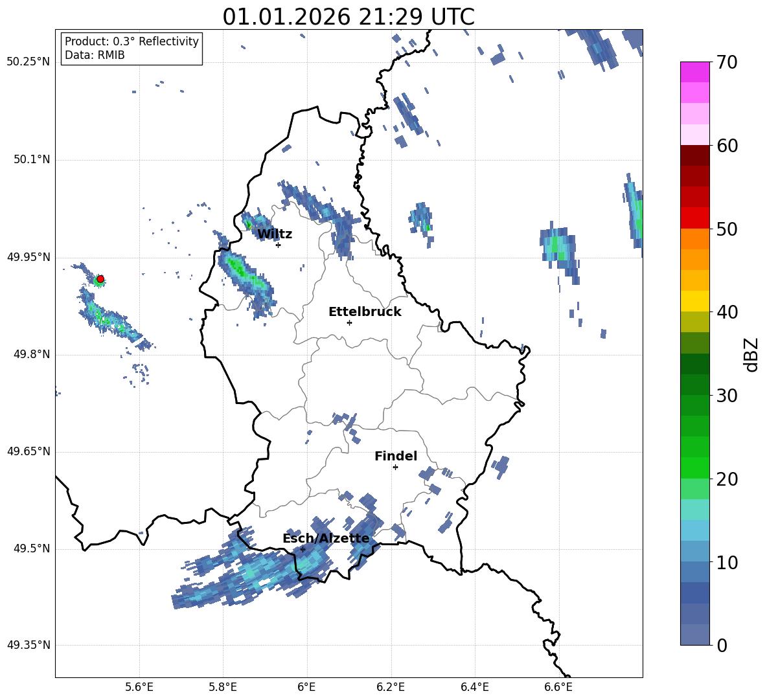The image size is (767, 700).
Task: Click the 20 tick label on colorbar
Action: (x=727, y=479)
